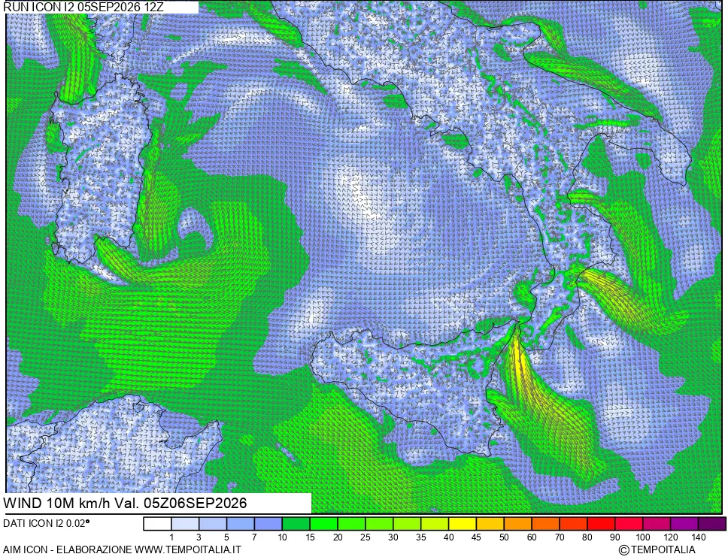
Task: Select the legend swatch between 1 and 3
Action: coord(185,524)
